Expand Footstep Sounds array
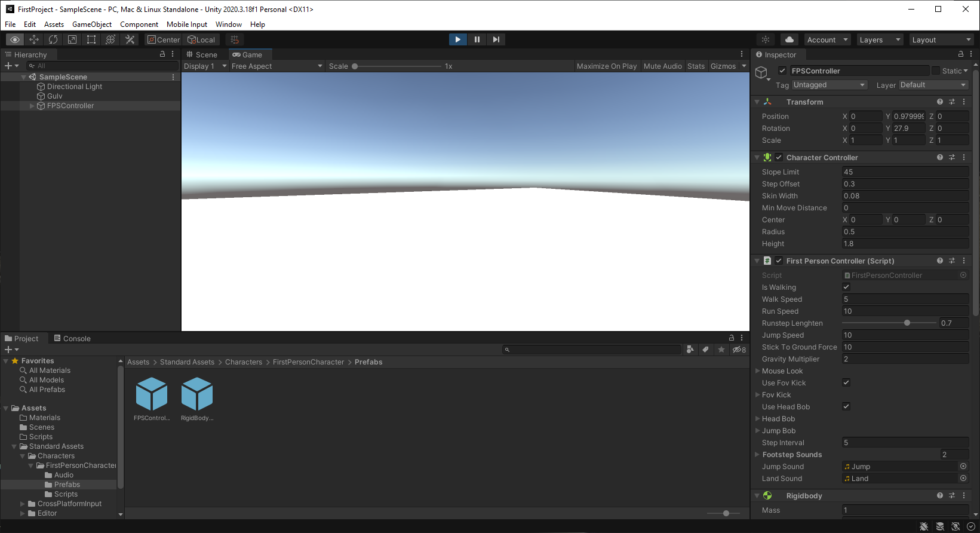The width and height of the screenshot is (980, 533). 758,454
